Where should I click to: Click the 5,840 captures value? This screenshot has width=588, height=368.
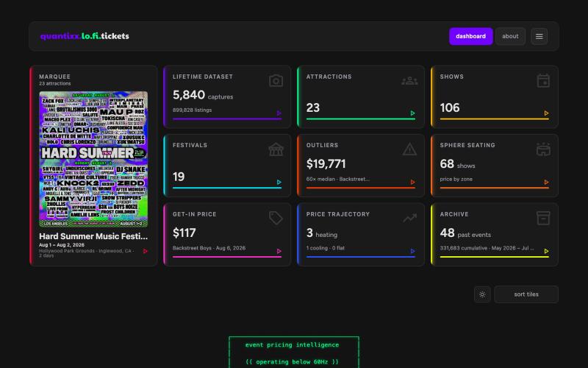[x=203, y=95]
